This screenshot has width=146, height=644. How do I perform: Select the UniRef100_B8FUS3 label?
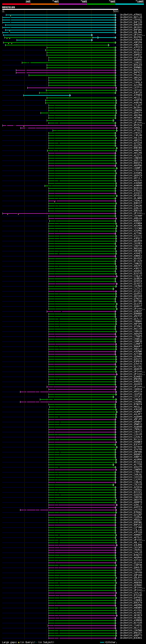(x=131, y=525)
